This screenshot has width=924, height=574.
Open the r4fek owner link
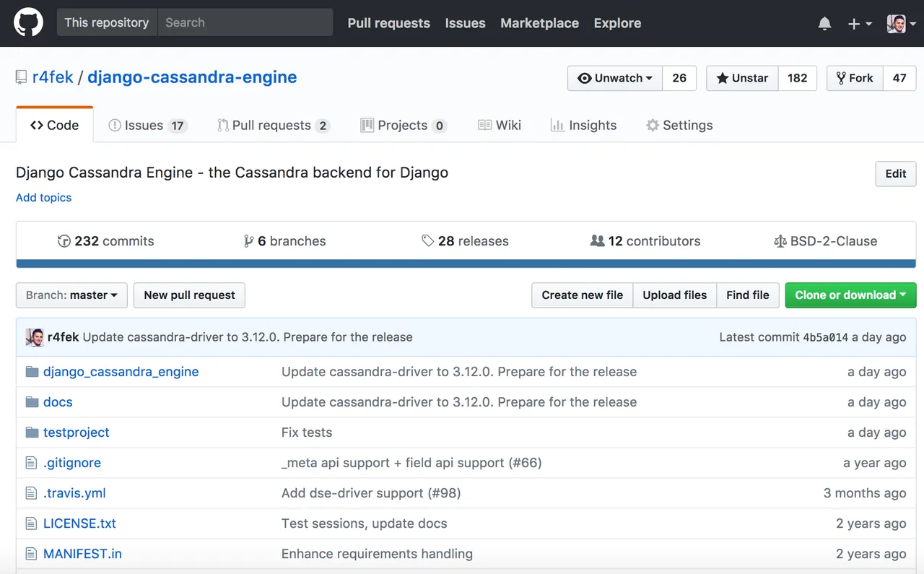point(53,77)
